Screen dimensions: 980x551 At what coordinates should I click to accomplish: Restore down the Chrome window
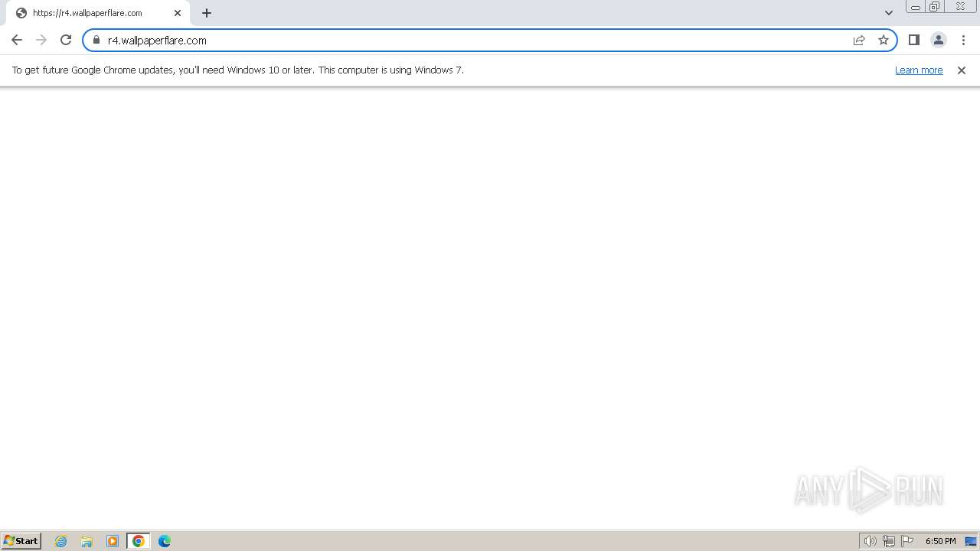(x=935, y=7)
